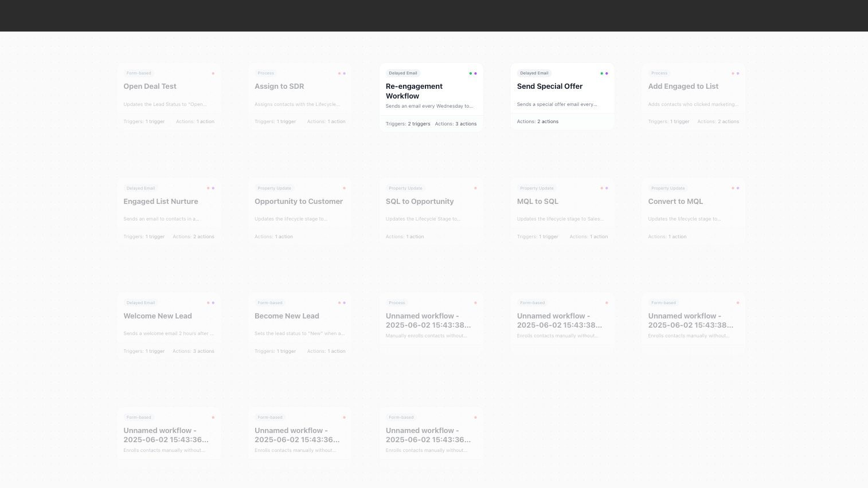
Task: Click the Delayed Email badge on Engaged List Nurture
Action: (140, 188)
